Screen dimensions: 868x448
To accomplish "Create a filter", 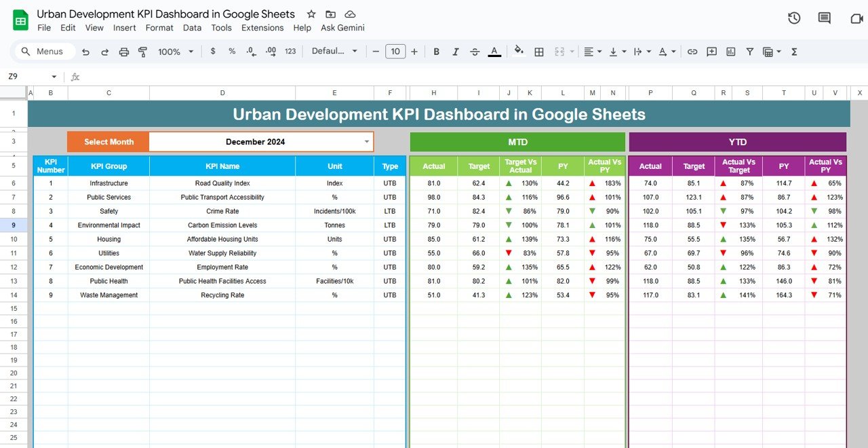I will [749, 51].
